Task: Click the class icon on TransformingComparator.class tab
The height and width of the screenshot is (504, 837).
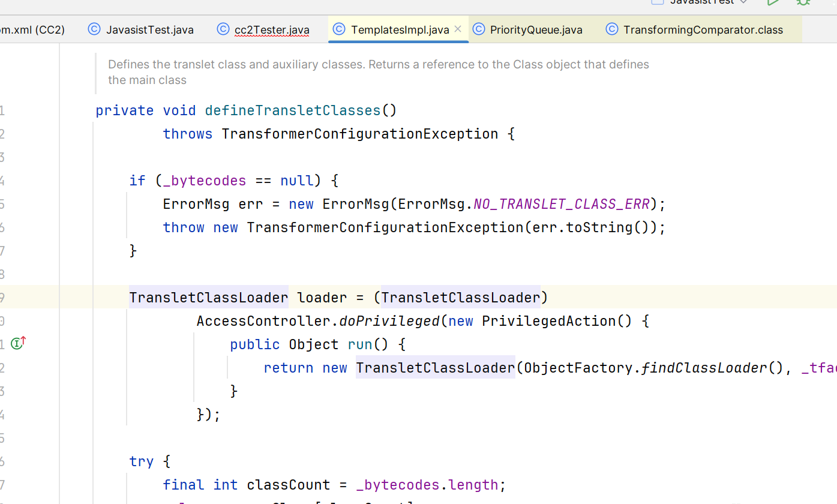Action: (612, 29)
